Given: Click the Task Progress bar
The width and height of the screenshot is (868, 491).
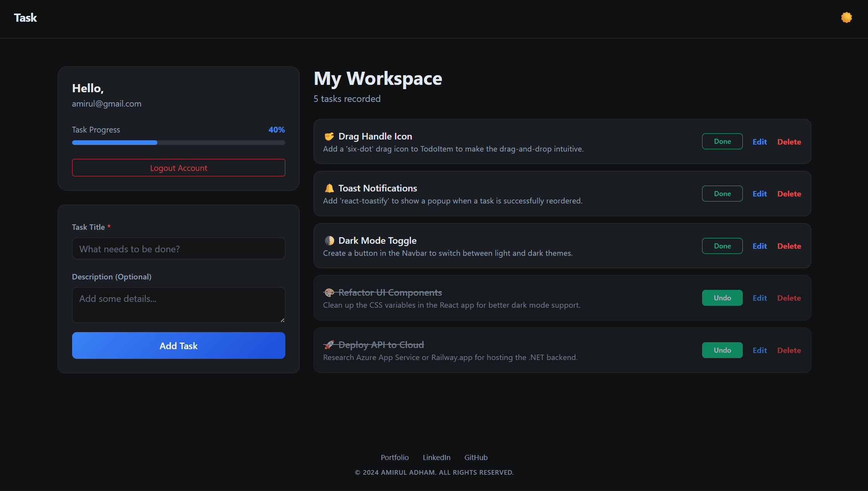Looking at the screenshot, I should click(x=178, y=142).
